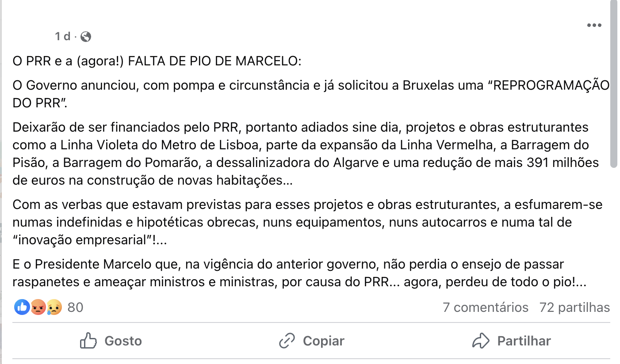Click the blue thumbs-up reaction icon
Viewport: 620px width, 364px height.
pos(22,307)
